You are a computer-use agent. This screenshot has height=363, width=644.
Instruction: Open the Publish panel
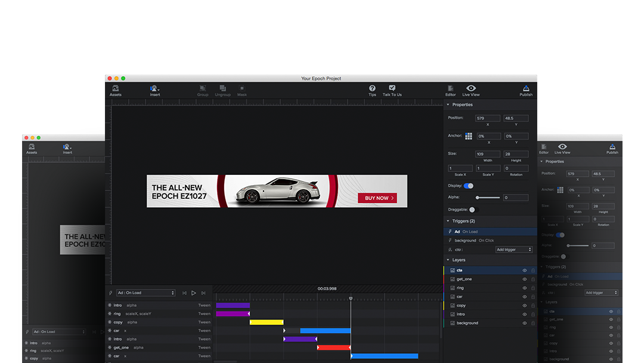click(525, 91)
